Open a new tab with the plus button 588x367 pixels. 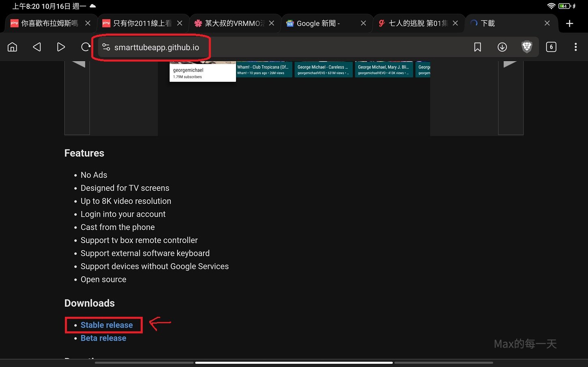[x=570, y=23]
